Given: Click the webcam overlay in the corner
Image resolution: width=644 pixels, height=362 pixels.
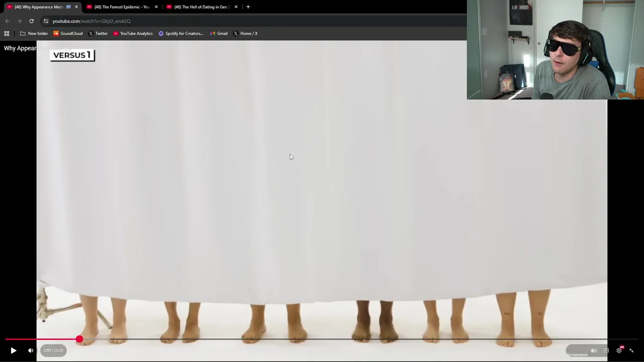Looking at the screenshot, I should click(x=555, y=50).
